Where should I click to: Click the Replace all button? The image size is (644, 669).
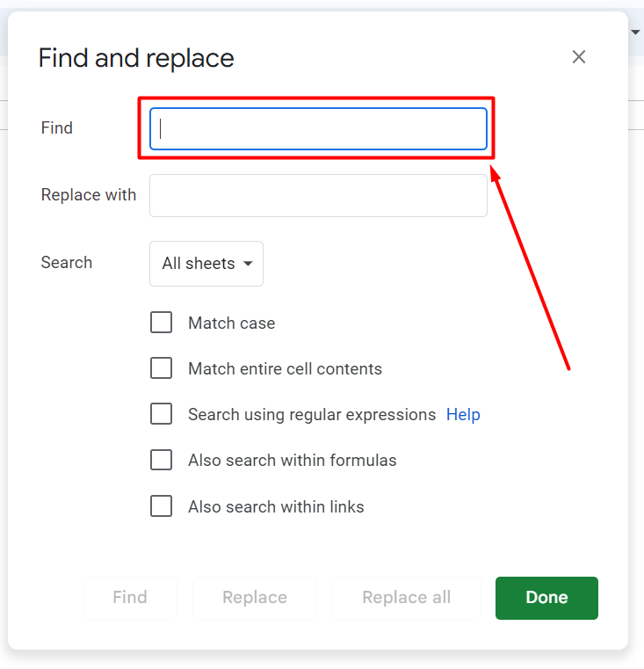click(x=407, y=597)
